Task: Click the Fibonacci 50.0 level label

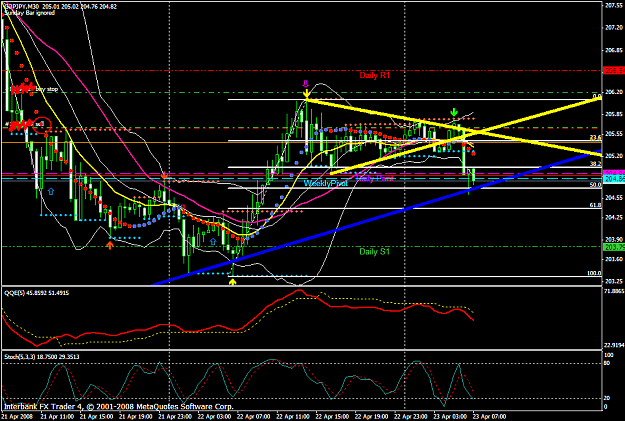Action: tap(596, 185)
